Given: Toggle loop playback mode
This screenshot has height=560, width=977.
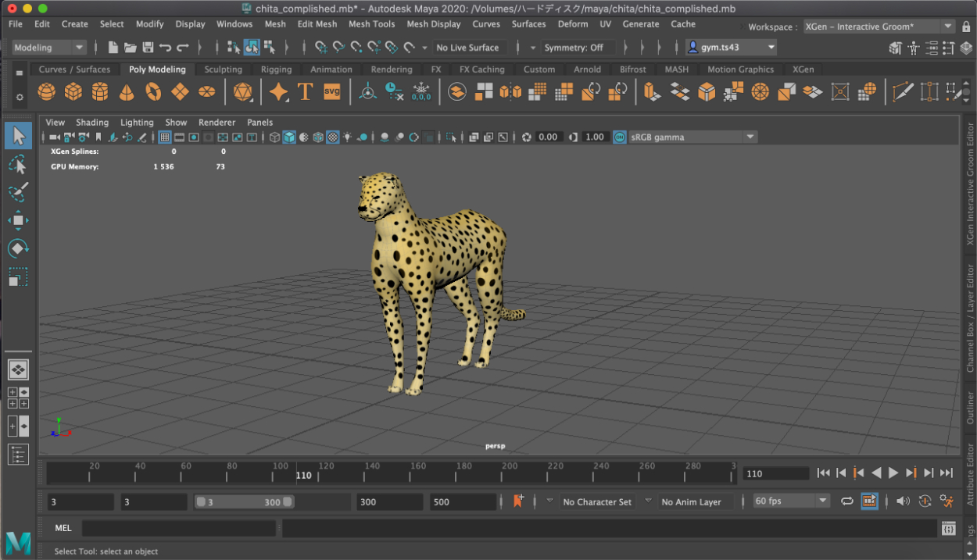Looking at the screenshot, I should click(x=846, y=501).
